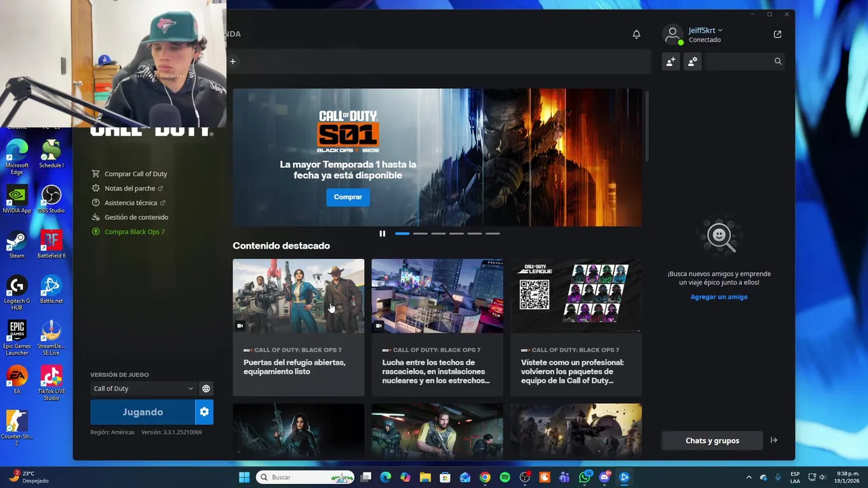Open the Windows Start menu
868x488 pixels.
point(244,477)
